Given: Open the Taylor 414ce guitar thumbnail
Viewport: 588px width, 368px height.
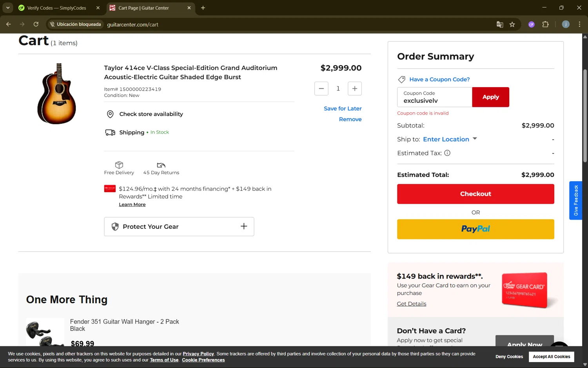Looking at the screenshot, I should (x=57, y=93).
